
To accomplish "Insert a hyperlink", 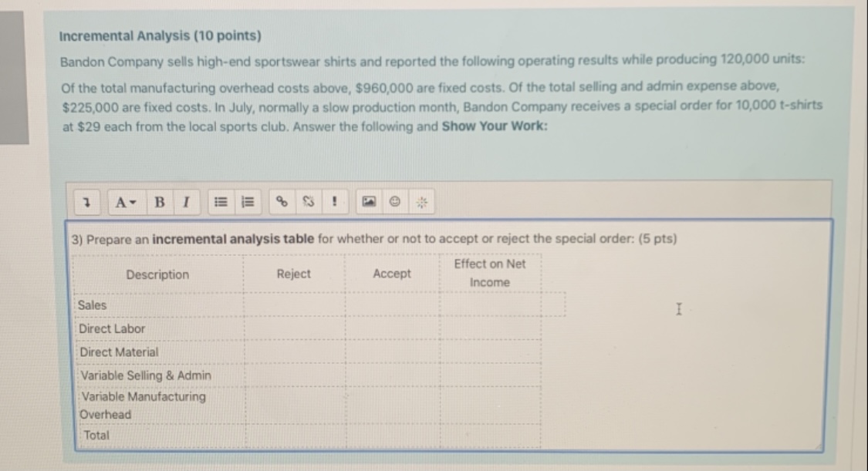I will [x=282, y=202].
